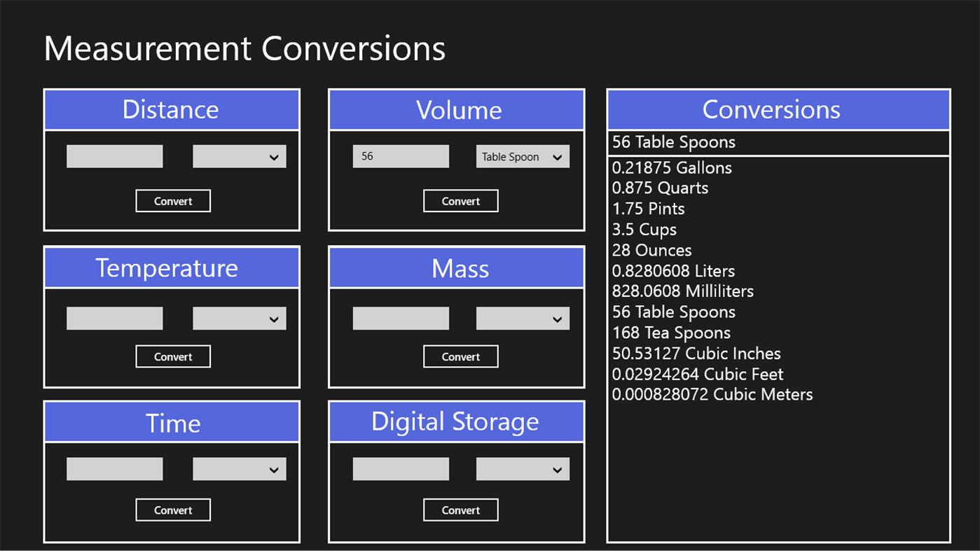Click Convert in the Time panel
This screenshot has height=551, width=980.
pos(172,510)
